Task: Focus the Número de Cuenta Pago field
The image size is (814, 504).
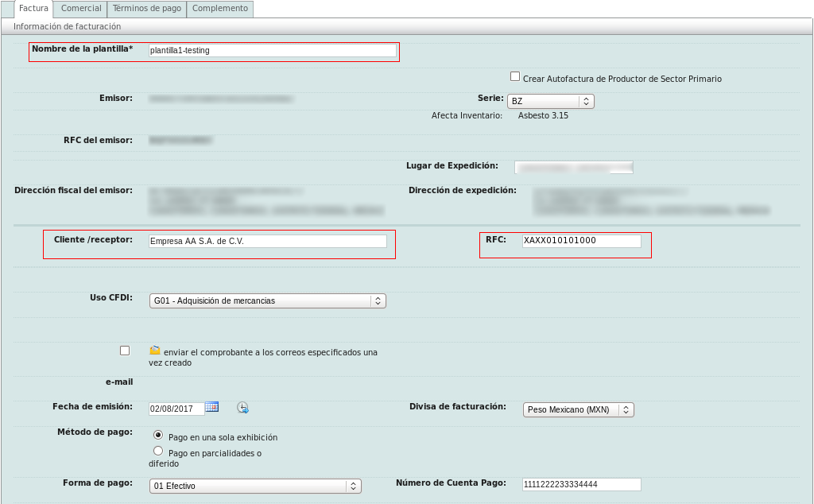Action: 580,484
